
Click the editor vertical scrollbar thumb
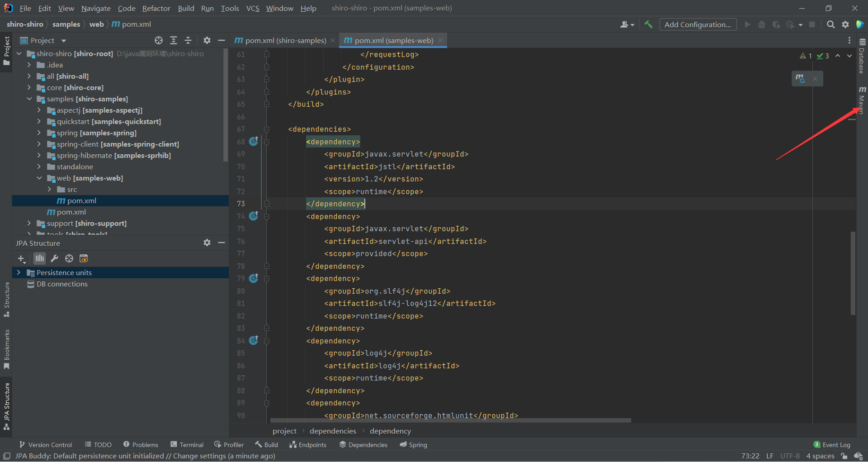coord(853,273)
